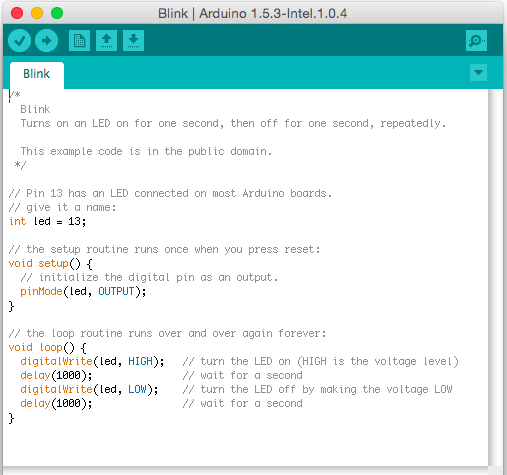Image resolution: width=507 pixels, height=475 pixels.
Task: Click the 'Turns on an LED on for one second' line
Action: tap(233, 123)
